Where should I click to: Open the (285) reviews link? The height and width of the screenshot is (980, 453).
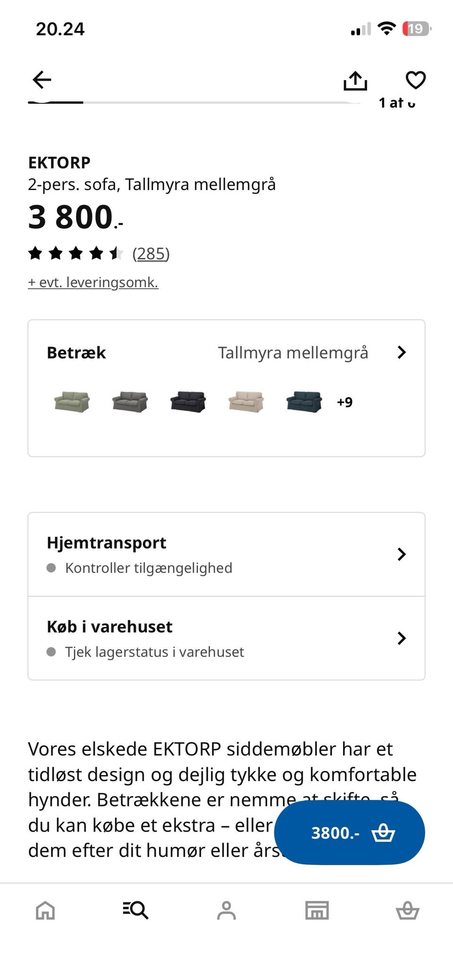151,254
